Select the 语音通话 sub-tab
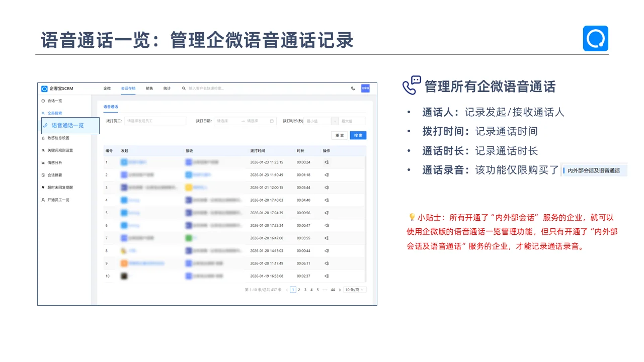The height and width of the screenshot is (362, 644). tap(111, 107)
